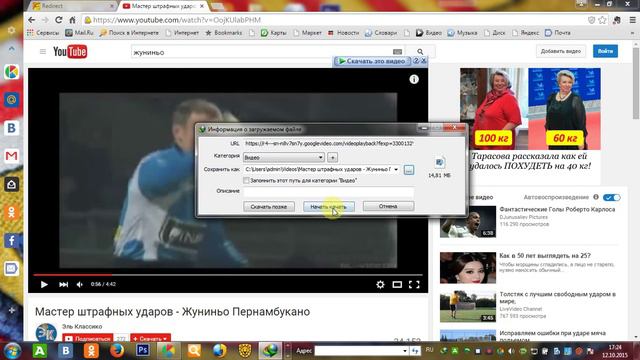Click browser back arrow
This screenshot has height=360, width=640.
[32, 20]
